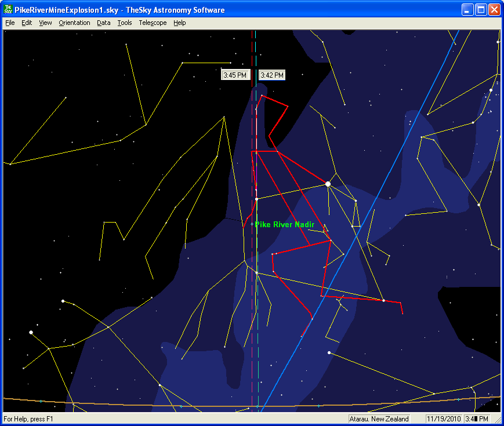504x426 pixels.
Task: Open the View menu
Action: tap(46, 23)
